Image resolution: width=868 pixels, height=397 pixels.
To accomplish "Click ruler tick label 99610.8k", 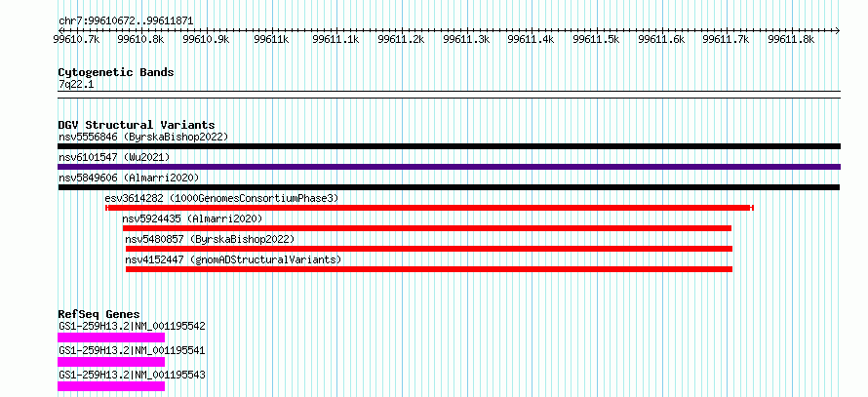I will point(141,39).
